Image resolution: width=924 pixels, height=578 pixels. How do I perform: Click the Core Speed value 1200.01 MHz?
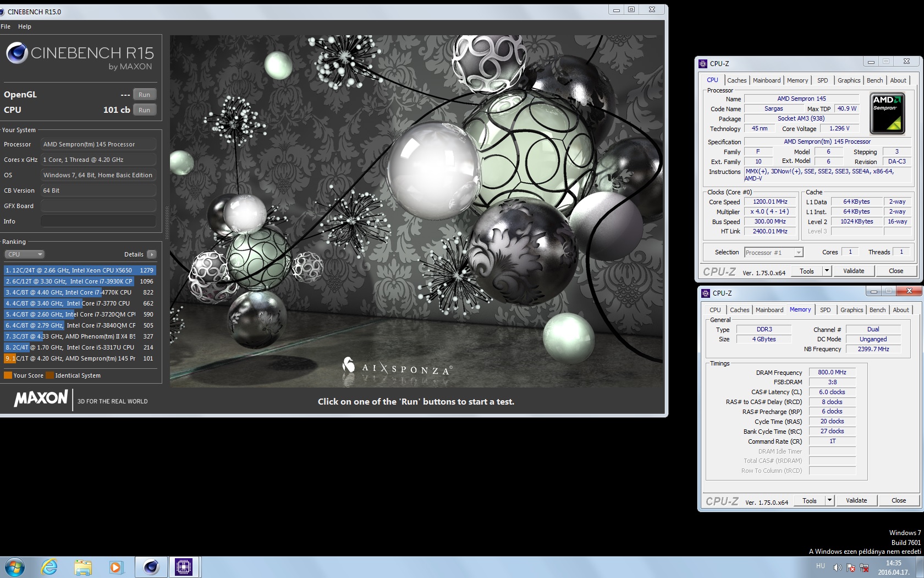[x=770, y=202]
